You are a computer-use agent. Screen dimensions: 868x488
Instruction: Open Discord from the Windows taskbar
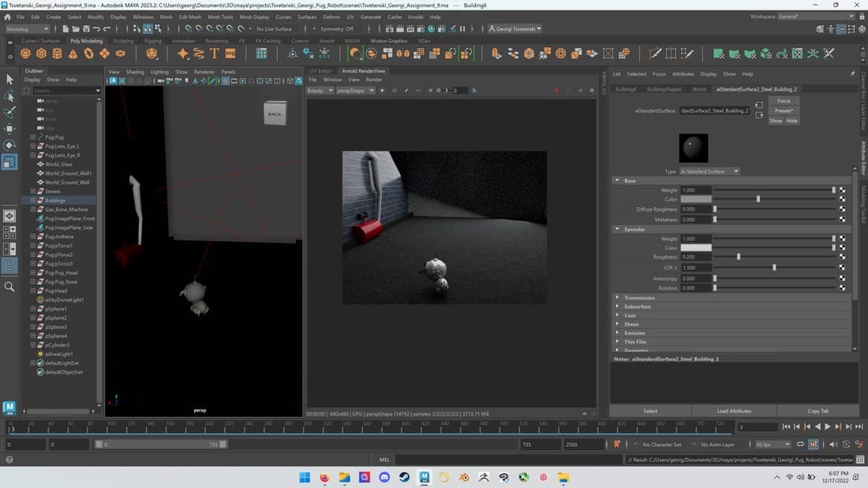(384, 477)
